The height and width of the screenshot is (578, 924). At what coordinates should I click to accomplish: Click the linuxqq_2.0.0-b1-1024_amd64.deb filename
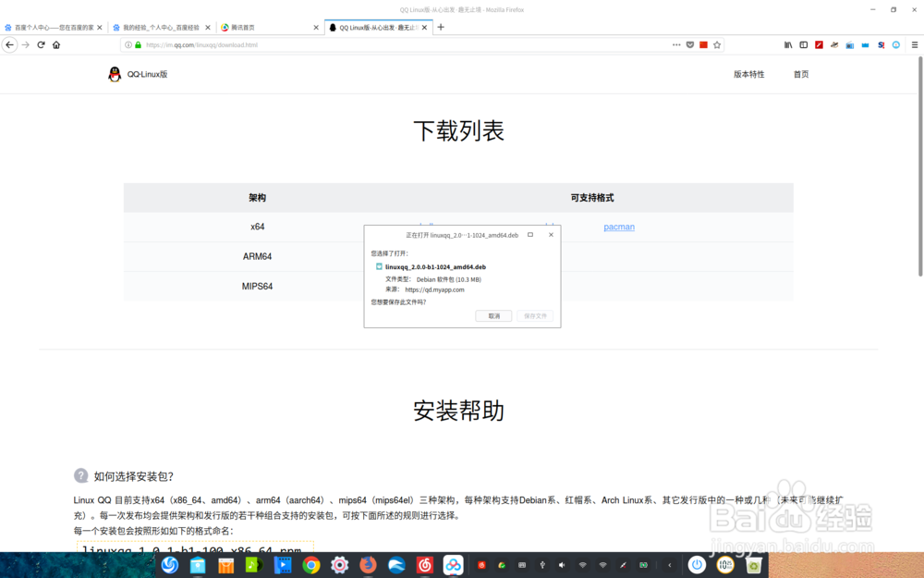[435, 267]
